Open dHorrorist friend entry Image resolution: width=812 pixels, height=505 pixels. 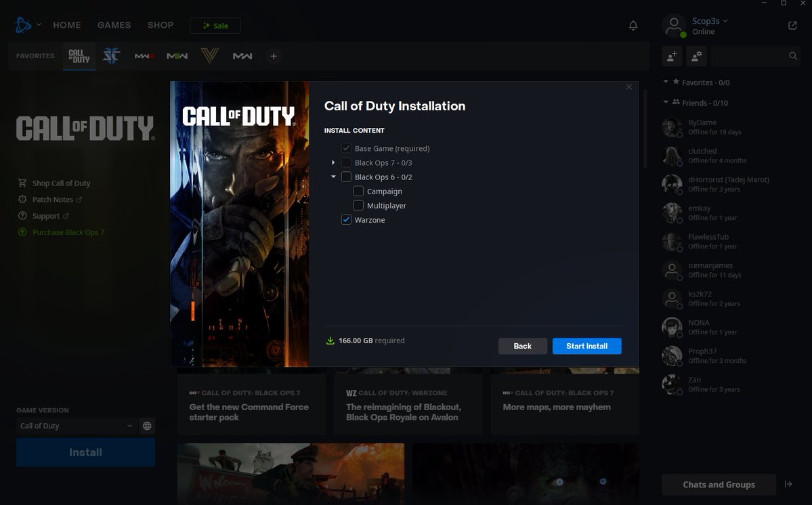[730, 184]
